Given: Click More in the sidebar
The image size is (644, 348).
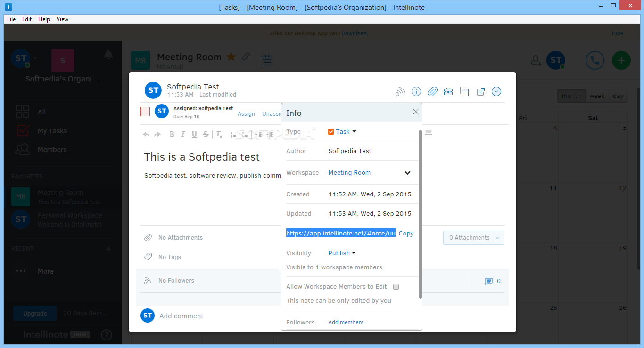Looking at the screenshot, I should (x=46, y=271).
